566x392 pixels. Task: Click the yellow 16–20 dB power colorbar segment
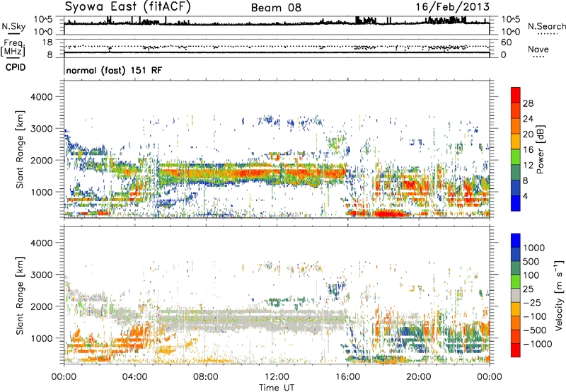tap(516, 142)
